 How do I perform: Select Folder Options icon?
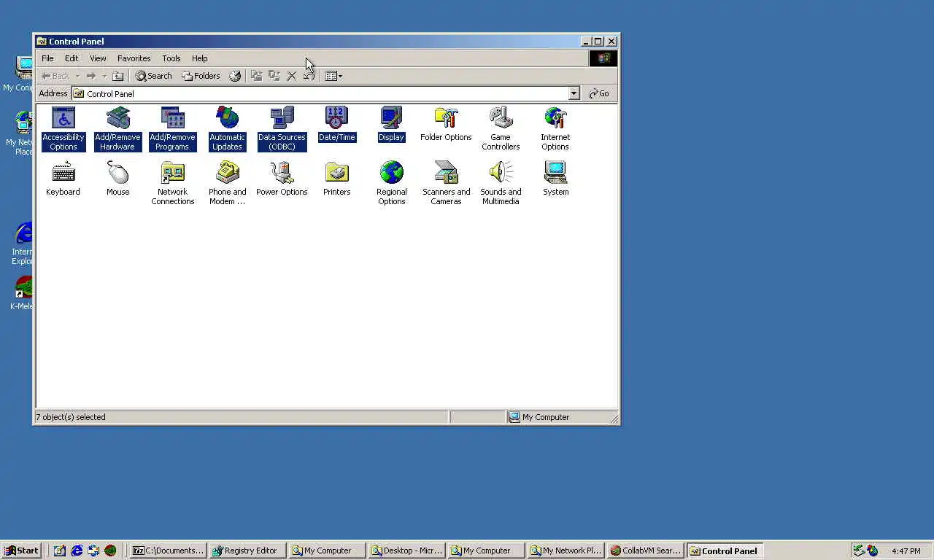446,125
